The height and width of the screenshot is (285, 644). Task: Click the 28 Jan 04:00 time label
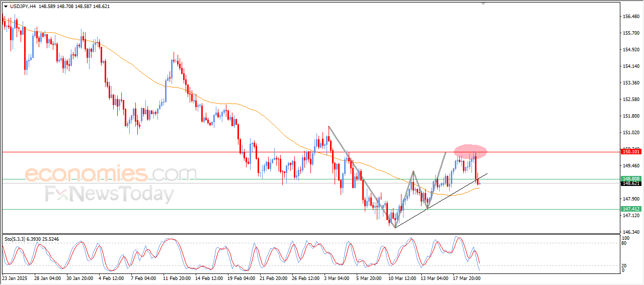(x=48, y=277)
